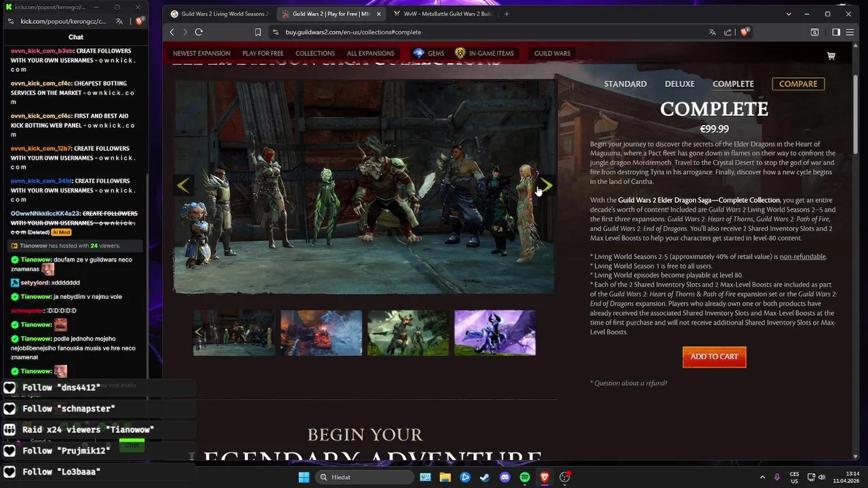Image resolution: width=868 pixels, height=488 pixels.
Task: Open All Expansions menu item
Action: click(370, 54)
